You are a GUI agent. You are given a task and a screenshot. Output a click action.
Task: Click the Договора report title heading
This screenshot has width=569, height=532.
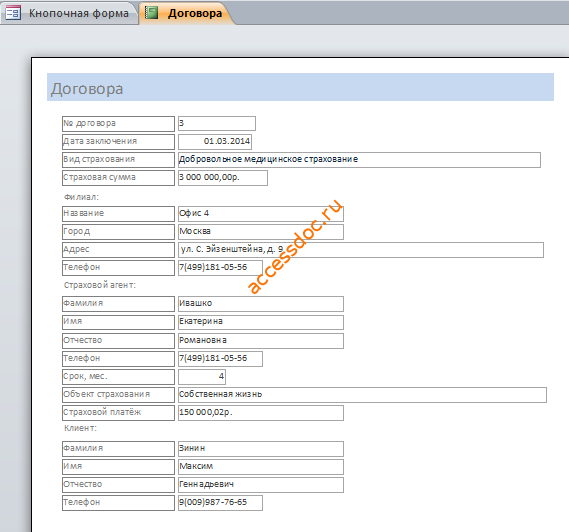tap(87, 89)
